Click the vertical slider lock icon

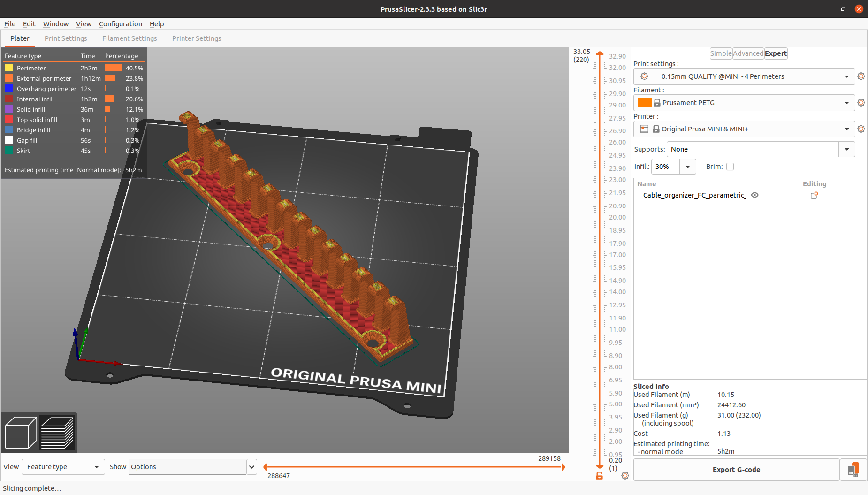click(599, 476)
